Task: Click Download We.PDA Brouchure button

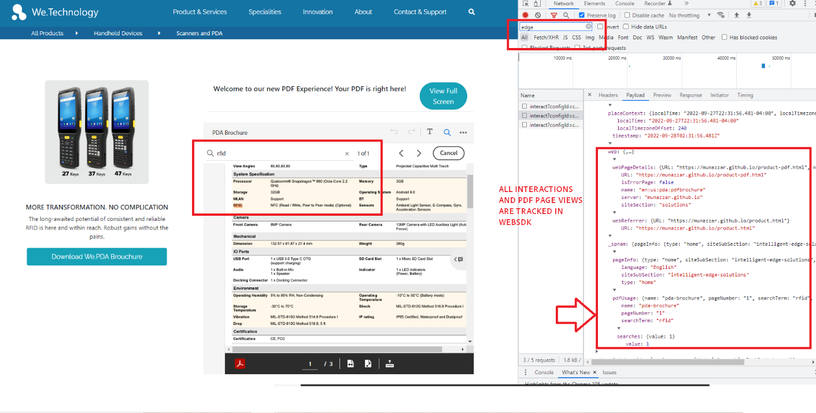Action: tap(97, 257)
